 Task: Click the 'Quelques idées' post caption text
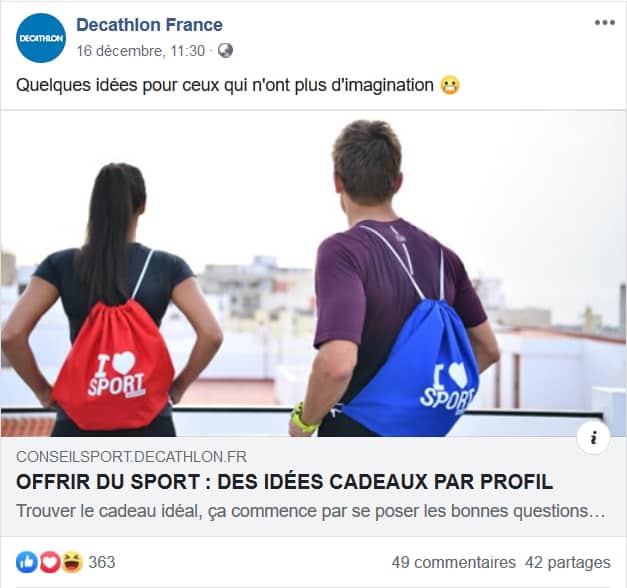(x=225, y=85)
